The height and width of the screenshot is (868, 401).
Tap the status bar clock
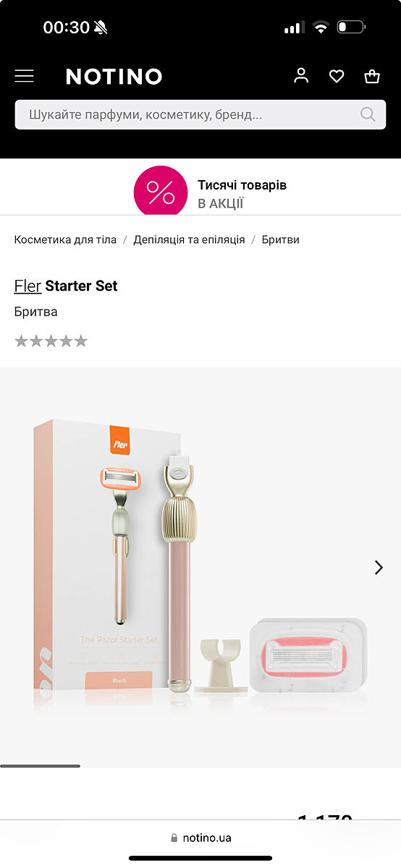pyautogui.click(x=66, y=27)
